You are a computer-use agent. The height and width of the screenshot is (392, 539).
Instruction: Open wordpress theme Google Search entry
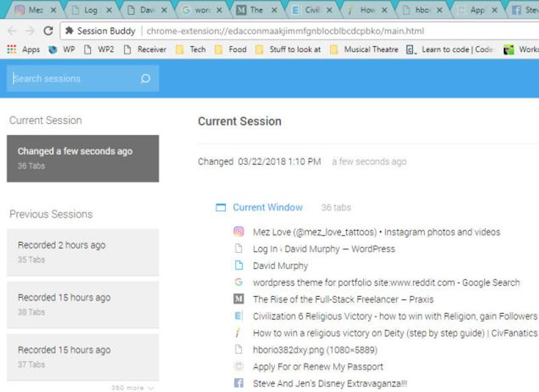[x=386, y=282]
